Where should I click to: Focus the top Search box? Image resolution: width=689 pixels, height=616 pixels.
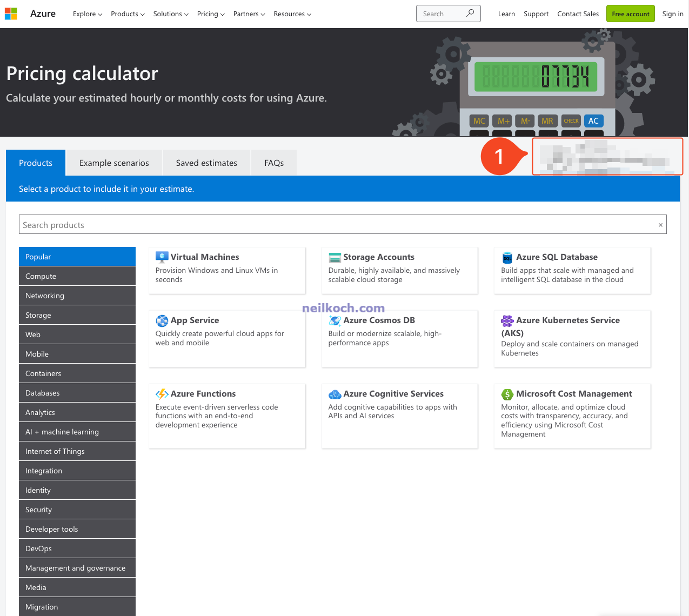448,14
